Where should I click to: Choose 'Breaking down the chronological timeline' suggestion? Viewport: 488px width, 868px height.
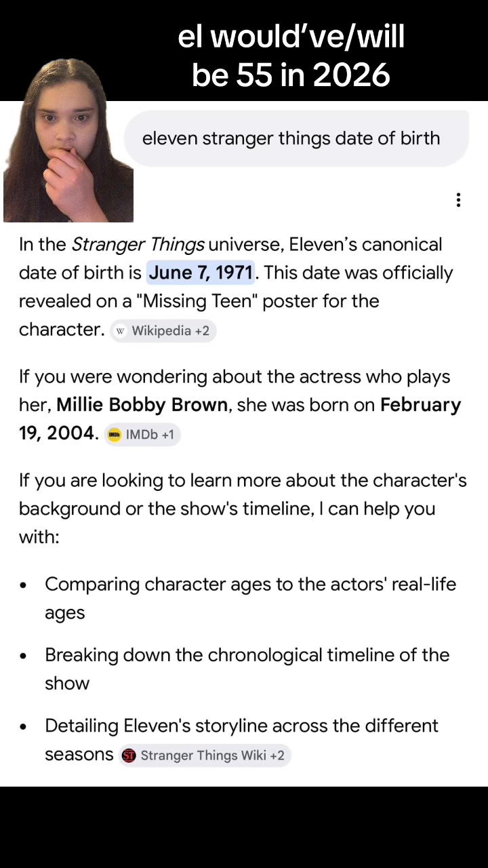247,669
